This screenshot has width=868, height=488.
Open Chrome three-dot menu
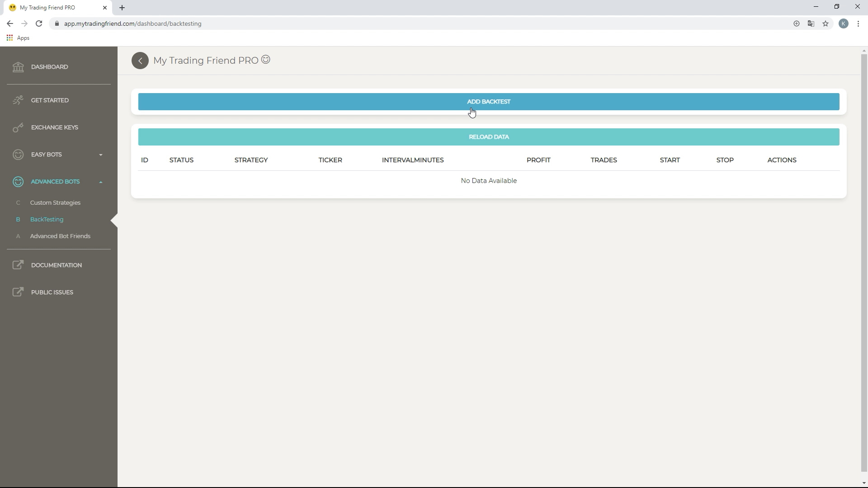858,23
